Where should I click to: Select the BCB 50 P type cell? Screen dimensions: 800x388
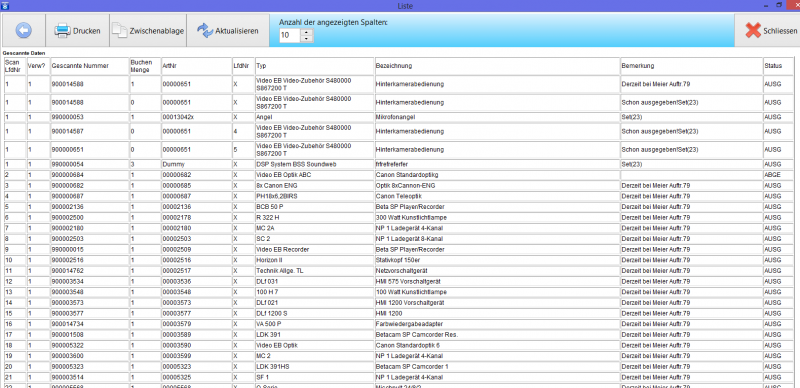click(x=315, y=207)
